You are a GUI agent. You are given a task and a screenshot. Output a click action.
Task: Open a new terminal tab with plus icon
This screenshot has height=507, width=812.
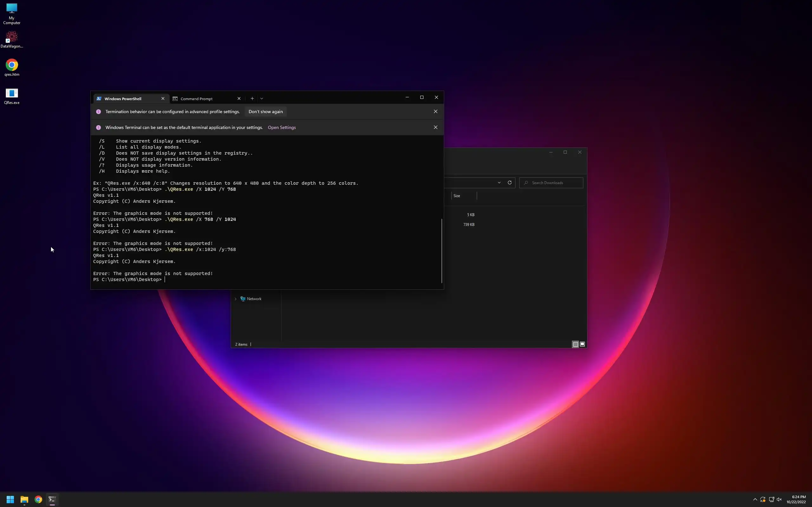[x=252, y=99]
